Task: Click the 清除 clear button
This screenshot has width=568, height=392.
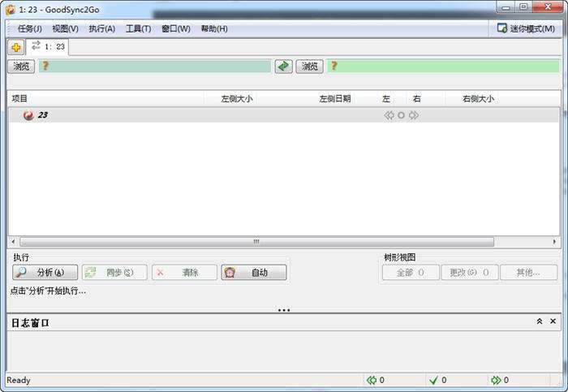Action: click(184, 273)
